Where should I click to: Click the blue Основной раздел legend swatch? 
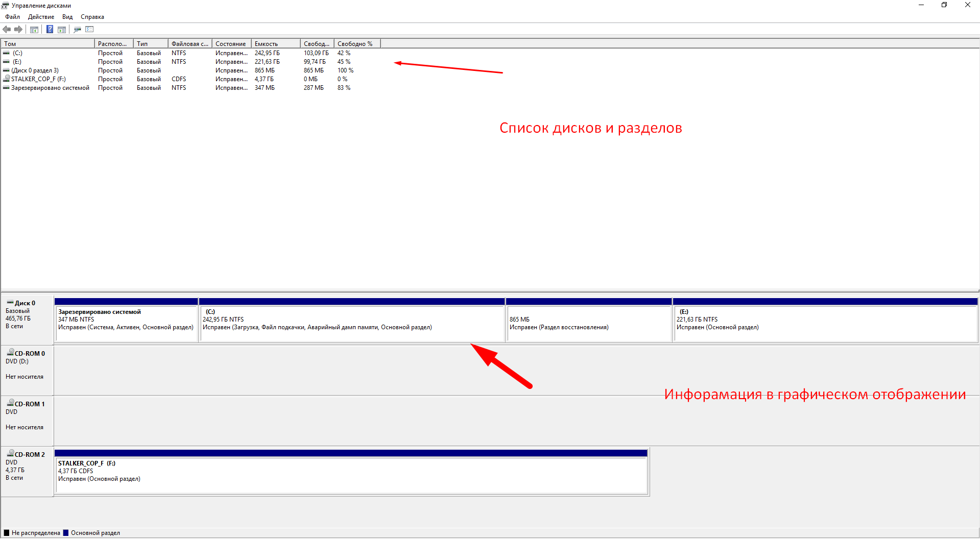[66, 533]
